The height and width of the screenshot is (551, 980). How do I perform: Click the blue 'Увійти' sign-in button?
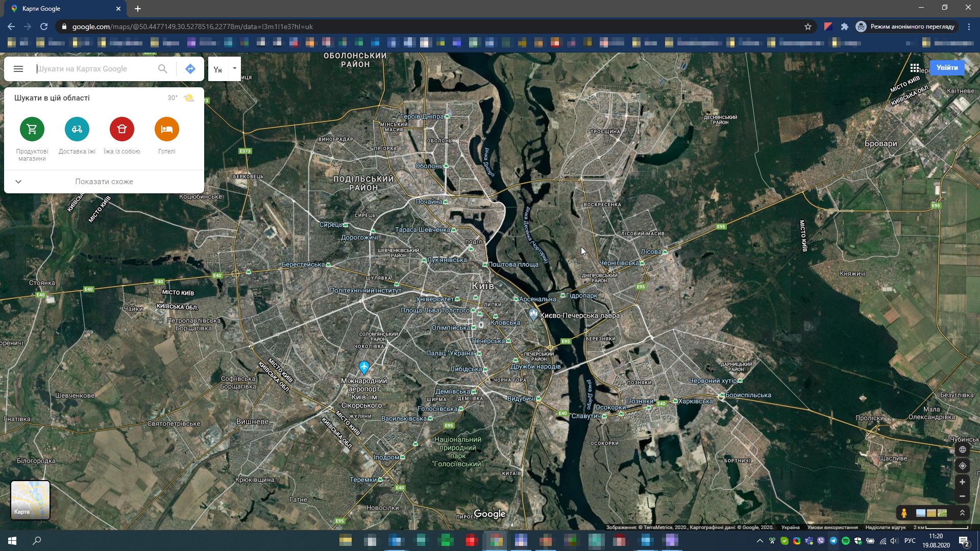[947, 68]
